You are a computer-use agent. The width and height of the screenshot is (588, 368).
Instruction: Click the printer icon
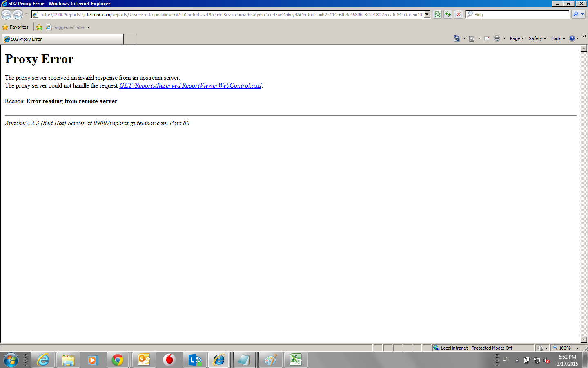tap(497, 38)
